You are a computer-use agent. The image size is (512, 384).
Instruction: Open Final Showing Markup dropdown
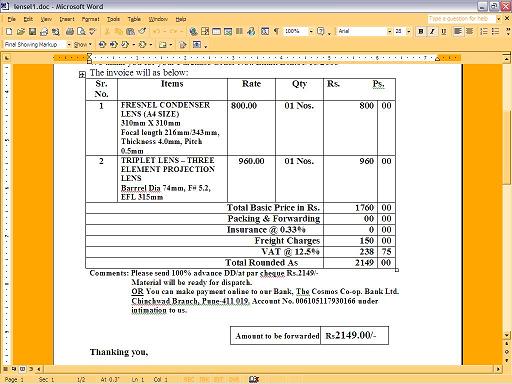click(69, 44)
